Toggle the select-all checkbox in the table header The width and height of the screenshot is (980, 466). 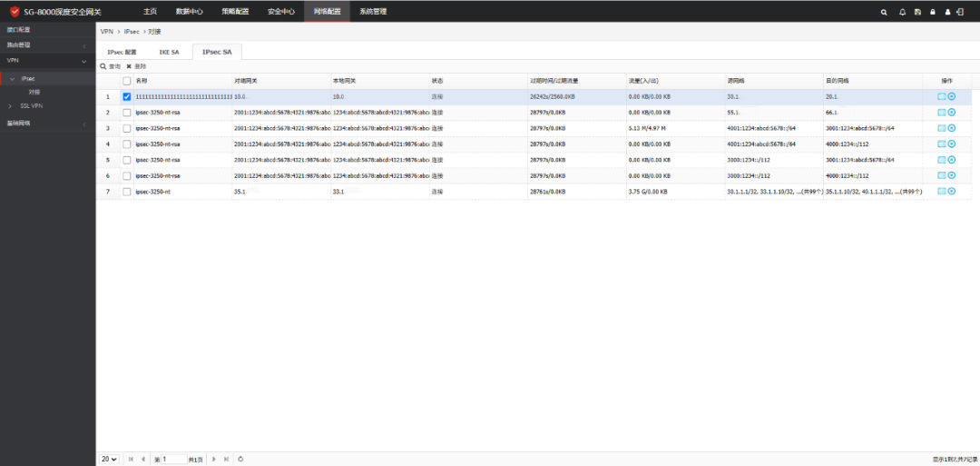(x=127, y=81)
